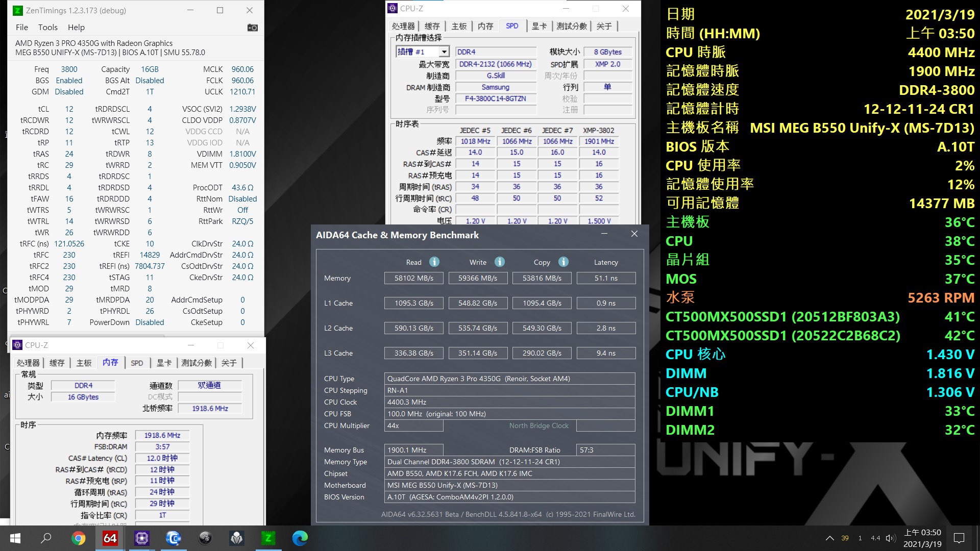
Task: Click volume speaker tray icon
Action: click(891, 538)
